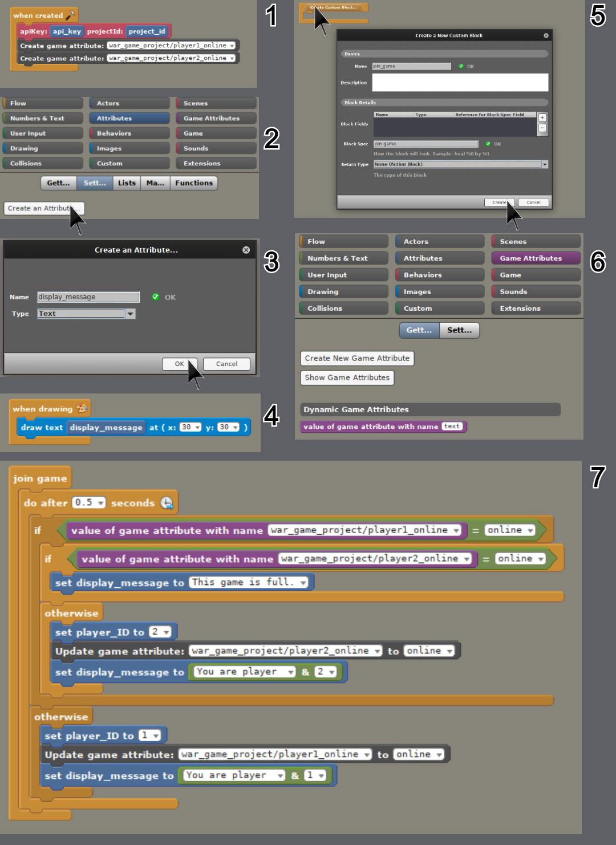This screenshot has height=845, width=616.
Task: Open the Return Type dropdown
Action: coord(545,164)
